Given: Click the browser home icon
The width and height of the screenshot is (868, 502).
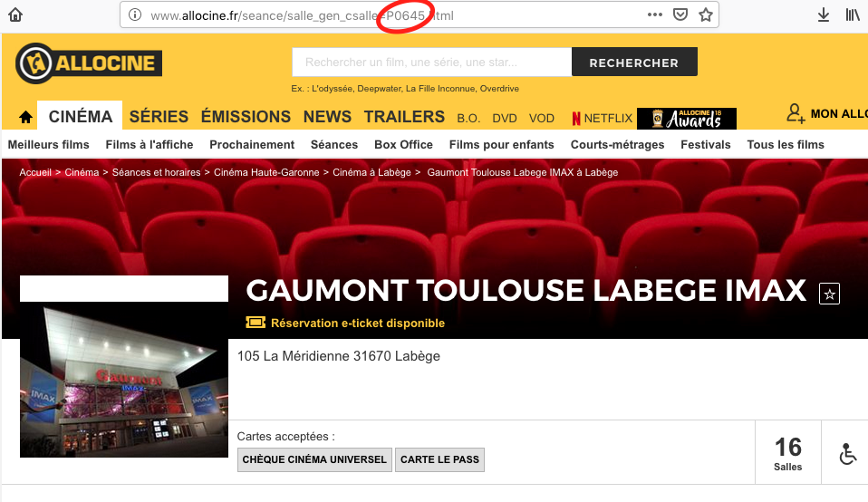Looking at the screenshot, I should click(x=15, y=14).
